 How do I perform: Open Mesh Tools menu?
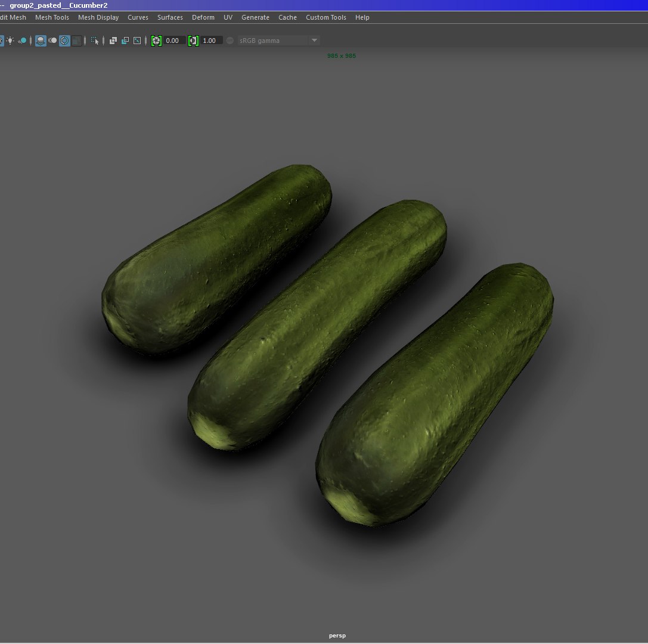point(52,17)
